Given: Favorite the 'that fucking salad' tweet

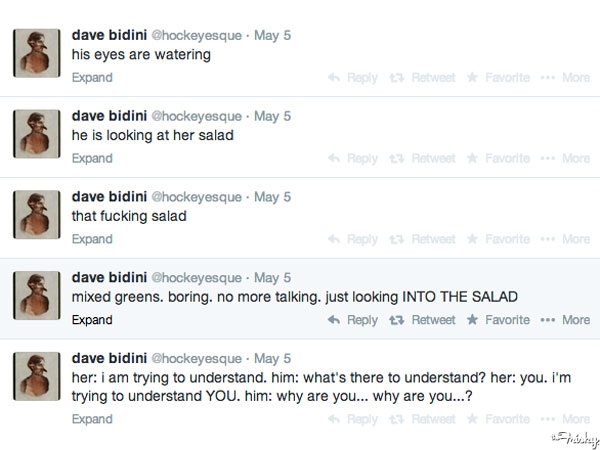Looking at the screenshot, I should click(x=498, y=239).
